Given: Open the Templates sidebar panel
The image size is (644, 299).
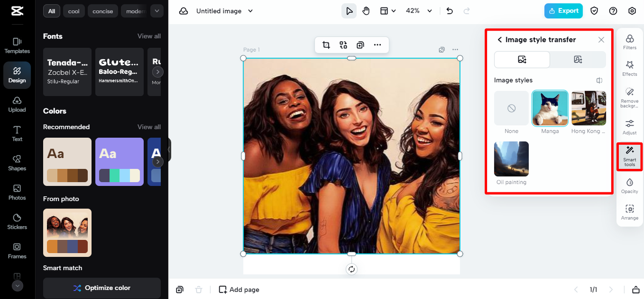Looking at the screenshot, I should (x=17, y=45).
